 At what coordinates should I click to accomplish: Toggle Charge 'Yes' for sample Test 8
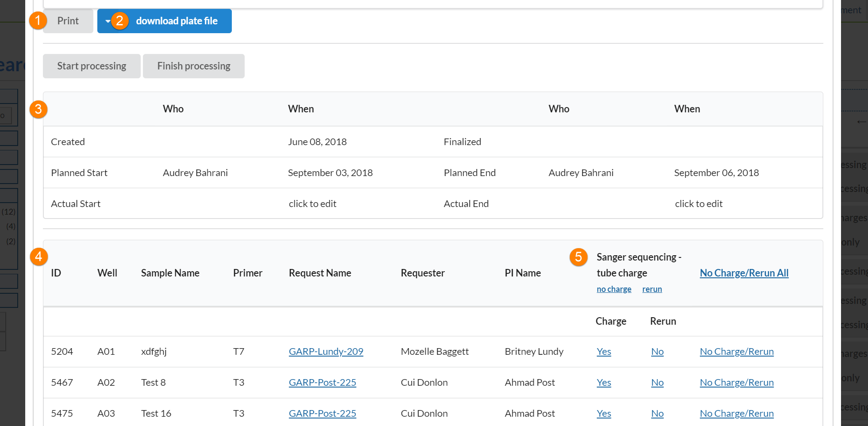[604, 382]
